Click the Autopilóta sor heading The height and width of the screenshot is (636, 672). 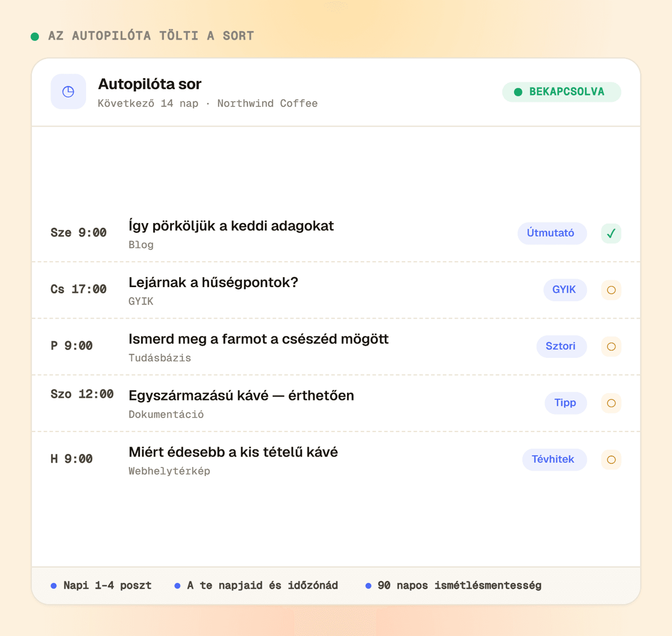tap(150, 84)
